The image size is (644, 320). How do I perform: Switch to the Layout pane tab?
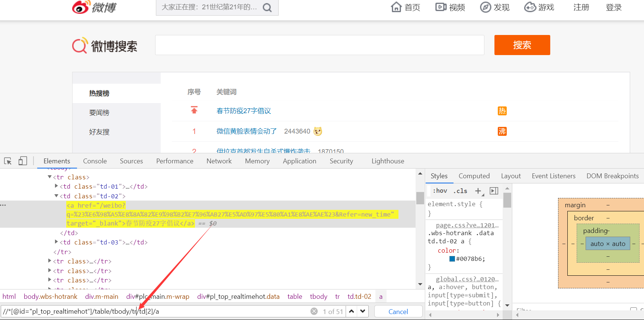click(511, 176)
